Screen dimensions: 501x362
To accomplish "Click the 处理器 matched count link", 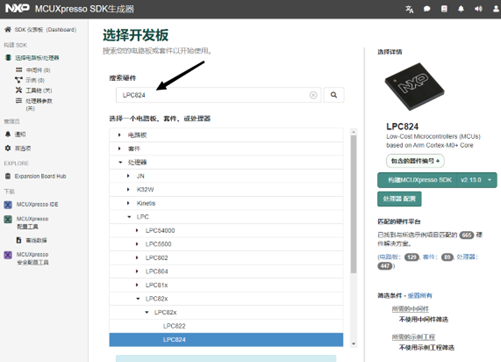I will click(467, 257).
